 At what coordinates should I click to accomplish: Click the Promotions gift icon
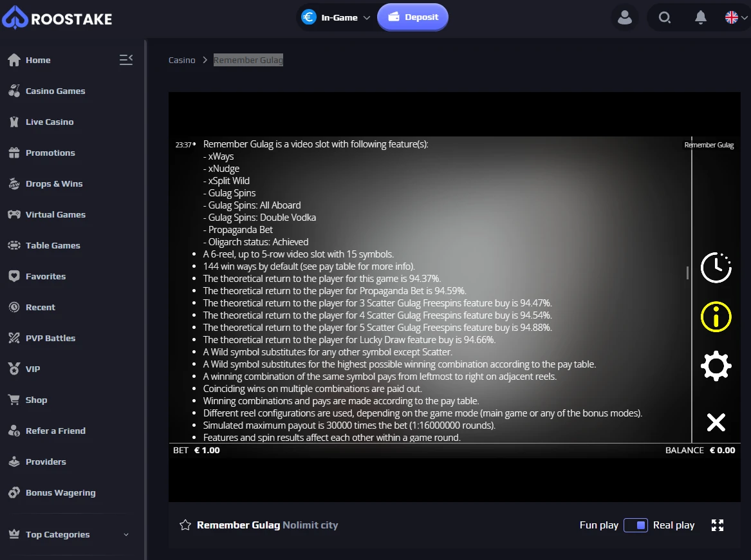click(14, 153)
